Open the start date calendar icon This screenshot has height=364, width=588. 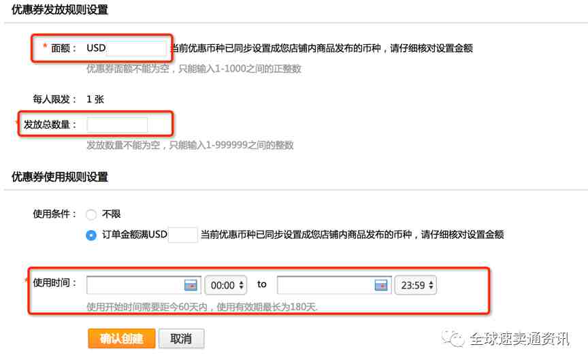tap(191, 285)
